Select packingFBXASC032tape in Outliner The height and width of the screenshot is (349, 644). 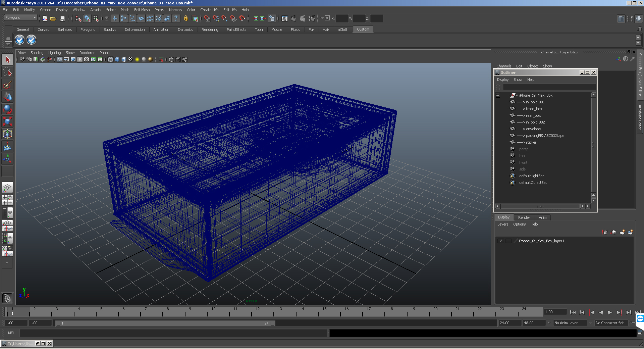point(545,136)
